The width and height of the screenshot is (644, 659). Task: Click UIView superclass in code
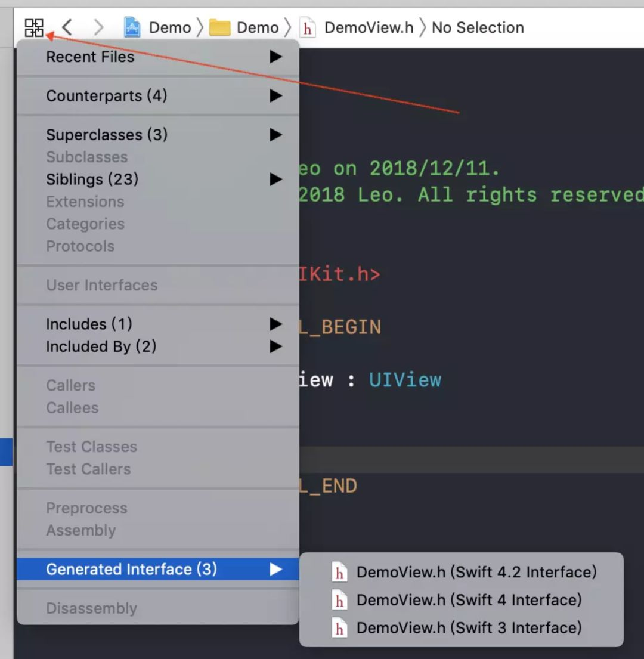(x=405, y=380)
